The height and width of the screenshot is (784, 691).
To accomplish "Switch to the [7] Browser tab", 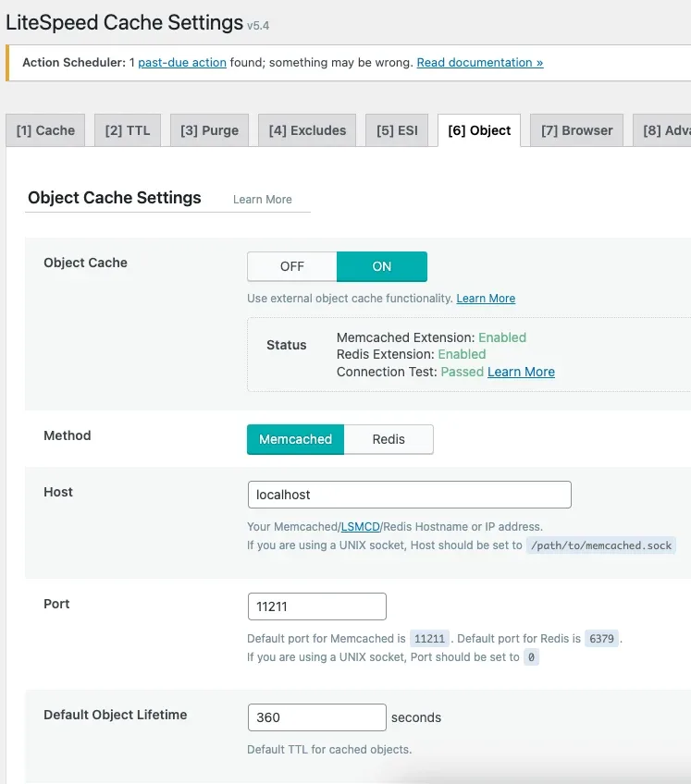I will point(576,130).
